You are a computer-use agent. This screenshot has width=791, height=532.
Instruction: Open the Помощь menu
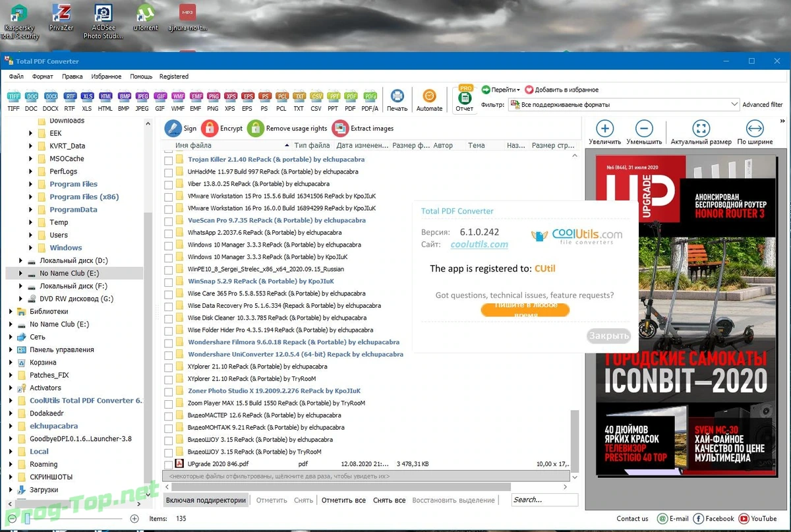pos(141,76)
